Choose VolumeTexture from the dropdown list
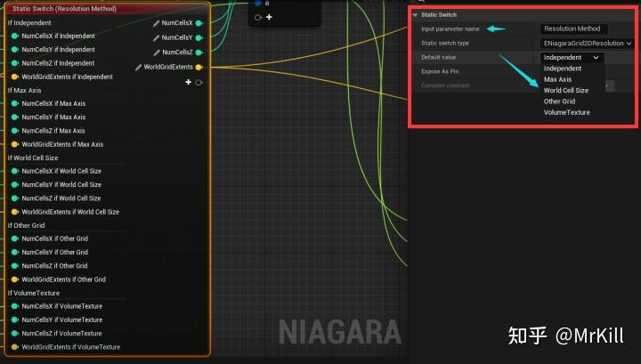The height and width of the screenshot is (364, 641). click(x=566, y=112)
